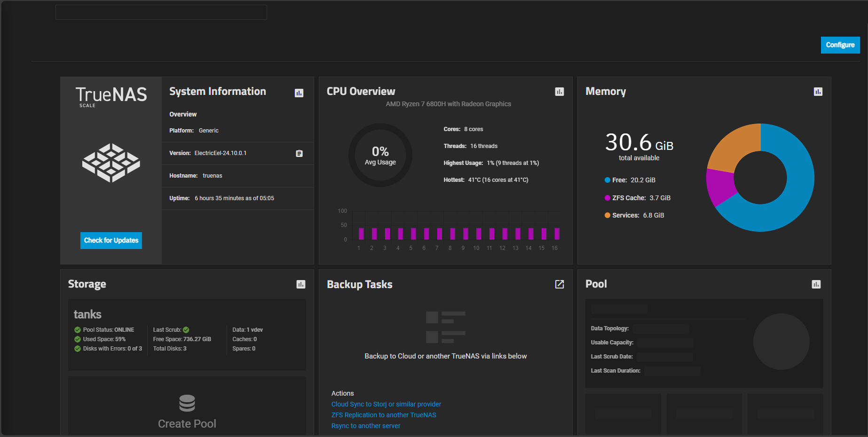This screenshot has height=437, width=868.
Task: Open Backup Tasks external link icon
Action: 560,284
